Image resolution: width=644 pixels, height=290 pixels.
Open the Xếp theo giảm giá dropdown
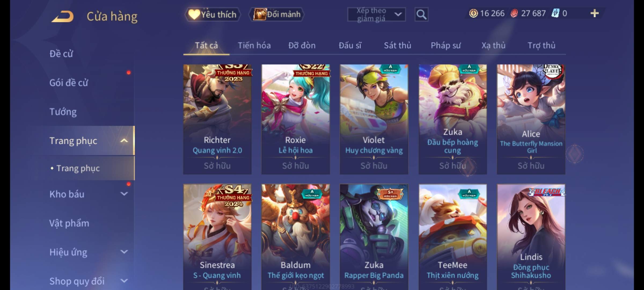pyautogui.click(x=376, y=15)
